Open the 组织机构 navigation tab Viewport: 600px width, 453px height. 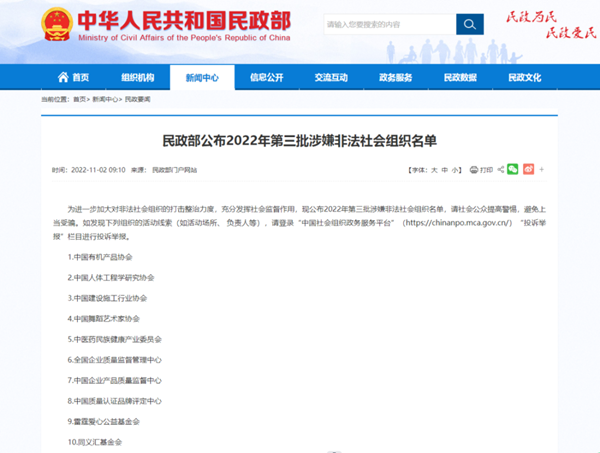click(x=138, y=78)
